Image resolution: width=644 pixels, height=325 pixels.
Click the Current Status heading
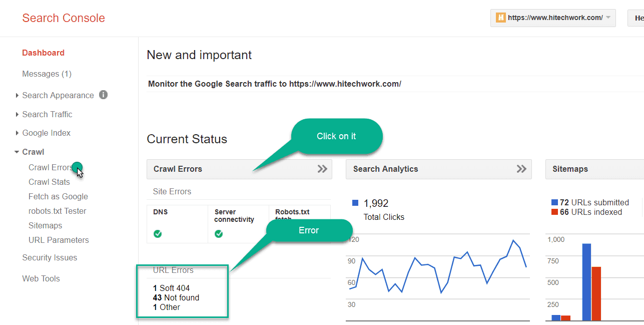click(x=187, y=139)
